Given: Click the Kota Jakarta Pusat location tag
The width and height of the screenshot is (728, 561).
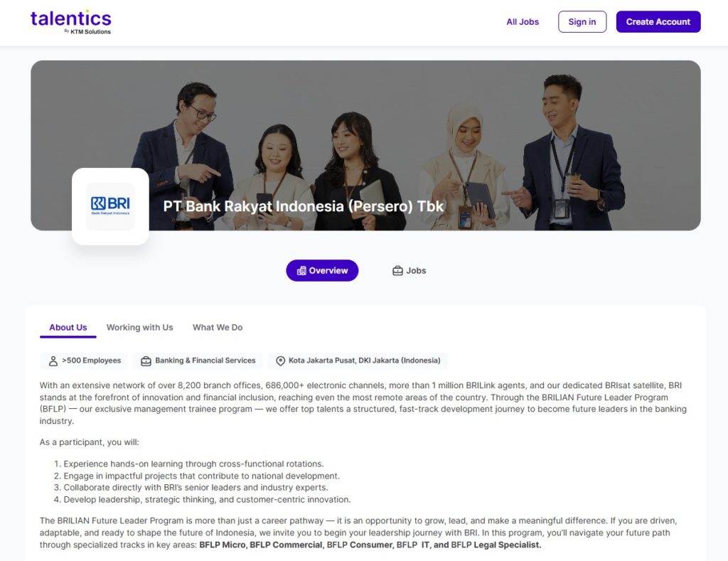Looking at the screenshot, I should tap(358, 360).
